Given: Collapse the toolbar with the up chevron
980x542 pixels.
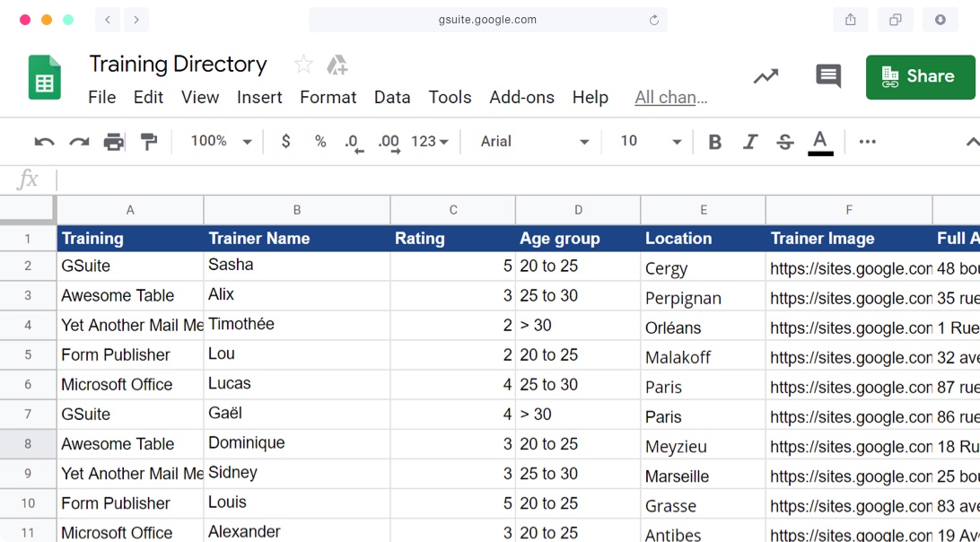Looking at the screenshot, I should (x=973, y=142).
